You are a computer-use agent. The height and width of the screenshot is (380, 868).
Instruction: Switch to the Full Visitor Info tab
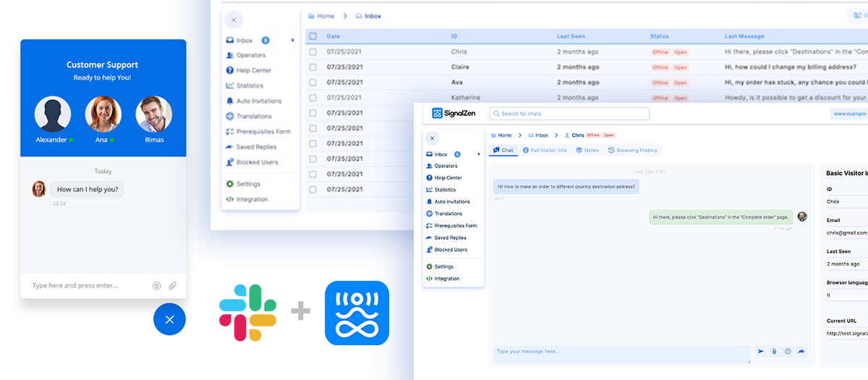545,151
